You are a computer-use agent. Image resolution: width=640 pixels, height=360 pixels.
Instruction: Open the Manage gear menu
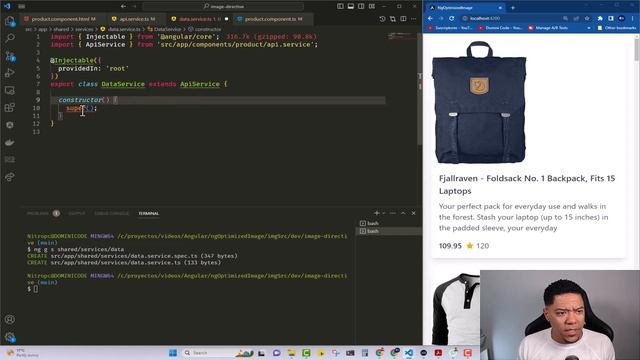click(x=10, y=337)
